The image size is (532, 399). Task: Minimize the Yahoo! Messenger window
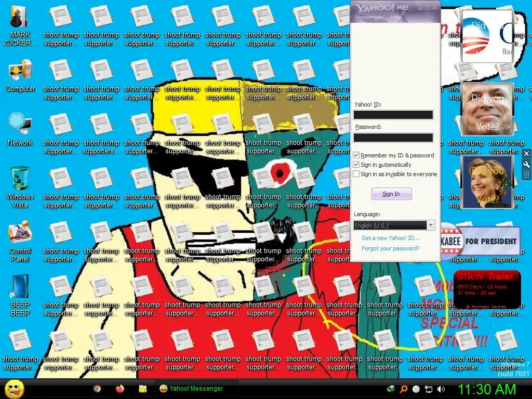click(x=420, y=8)
